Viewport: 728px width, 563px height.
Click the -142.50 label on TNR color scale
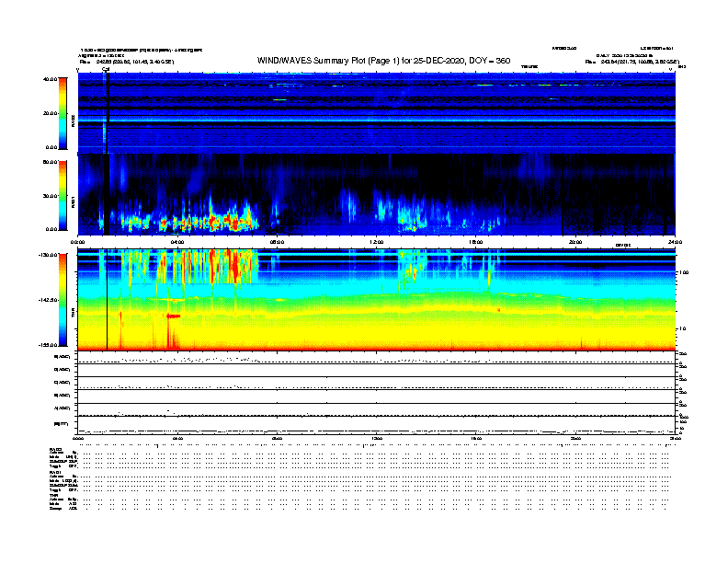[48, 300]
